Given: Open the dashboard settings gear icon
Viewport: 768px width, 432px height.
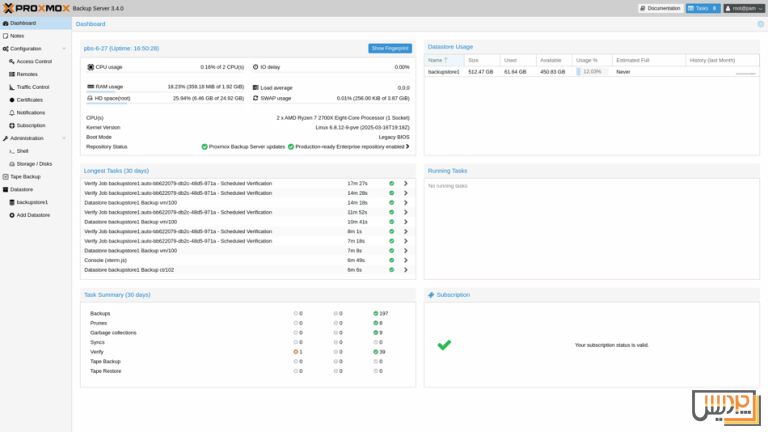Looking at the screenshot, I should [760, 23].
